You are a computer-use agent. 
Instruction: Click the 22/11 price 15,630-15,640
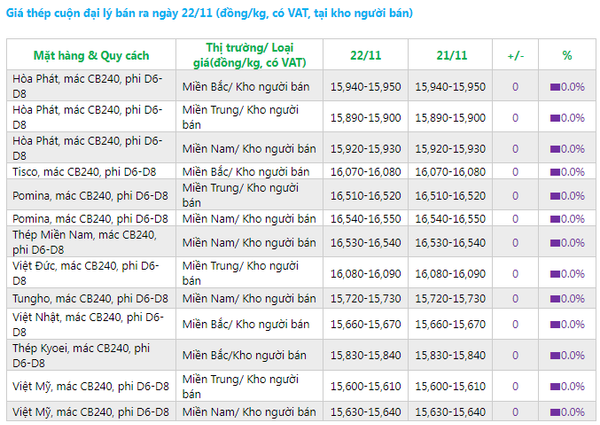pyautogui.click(x=366, y=412)
